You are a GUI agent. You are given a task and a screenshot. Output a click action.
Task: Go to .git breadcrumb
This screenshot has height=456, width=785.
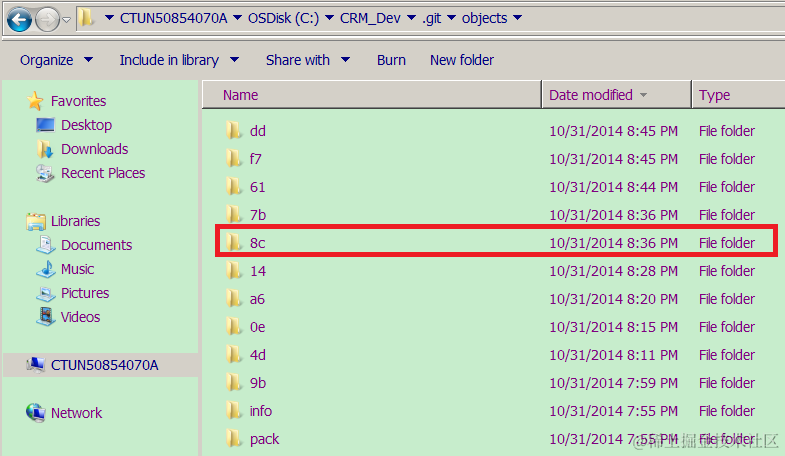point(432,19)
